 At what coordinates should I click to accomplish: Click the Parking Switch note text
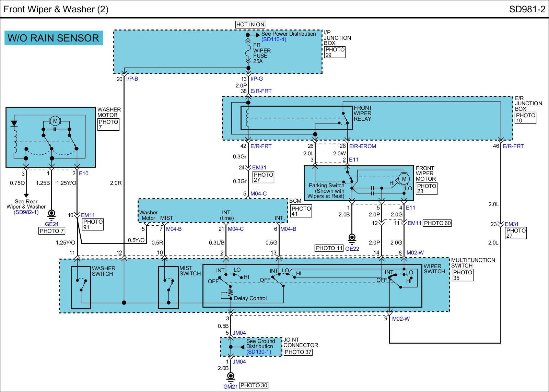[326, 191]
